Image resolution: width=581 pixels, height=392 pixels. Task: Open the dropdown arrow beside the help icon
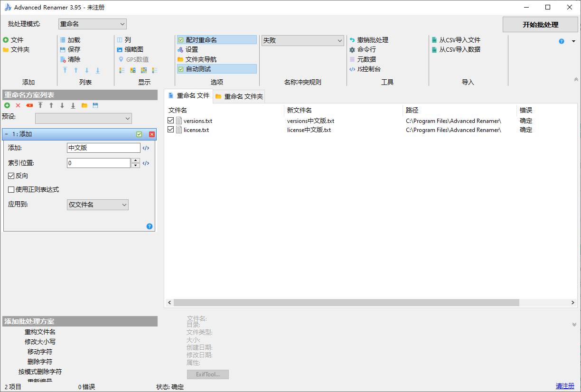point(573,41)
